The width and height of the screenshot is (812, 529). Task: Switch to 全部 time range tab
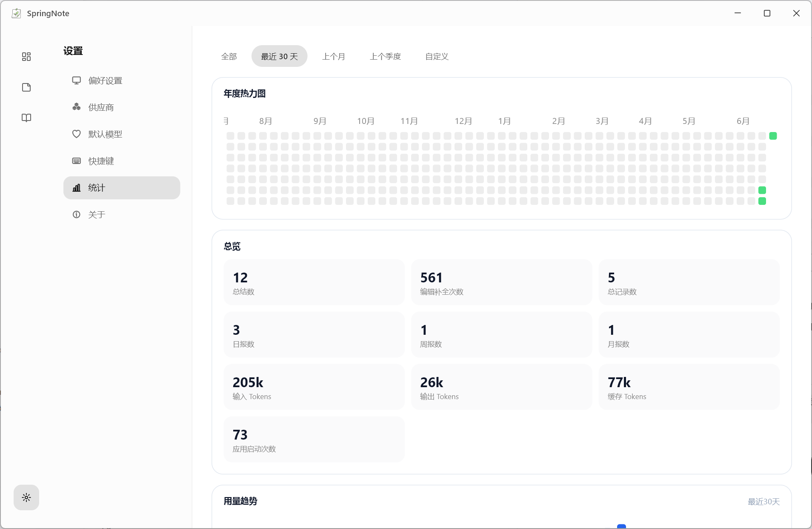click(229, 56)
